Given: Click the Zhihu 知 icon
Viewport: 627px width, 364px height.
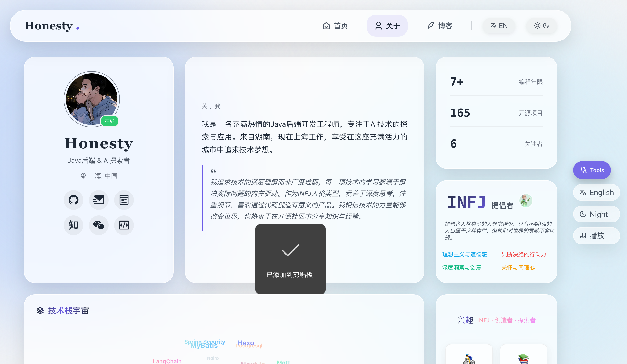Looking at the screenshot, I should click(x=73, y=225).
